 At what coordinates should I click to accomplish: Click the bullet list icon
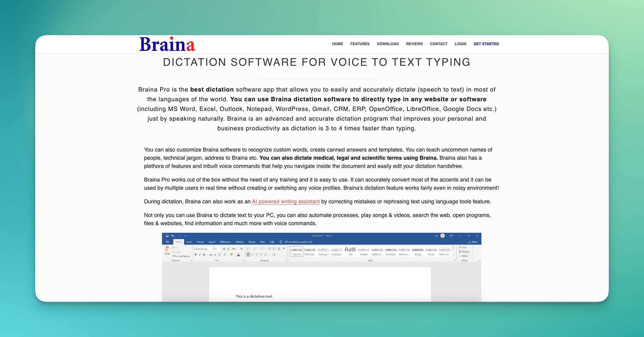(x=248, y=249)
